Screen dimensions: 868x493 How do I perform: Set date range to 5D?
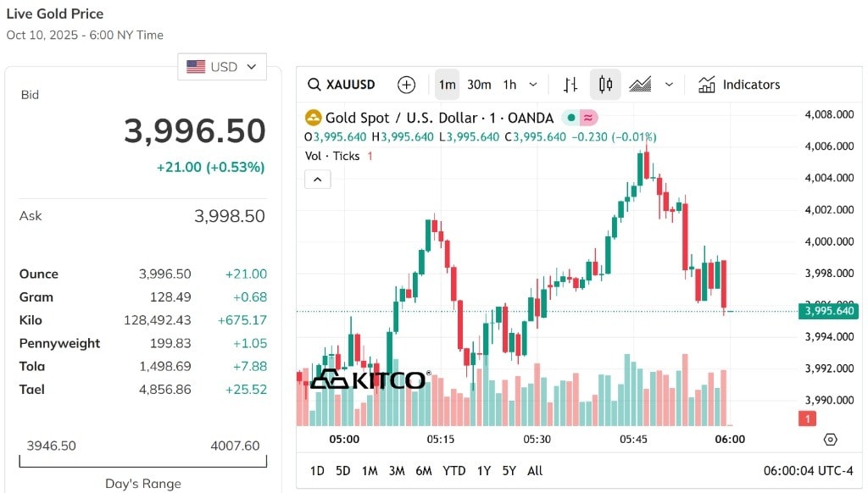click(x=342, y=471)
